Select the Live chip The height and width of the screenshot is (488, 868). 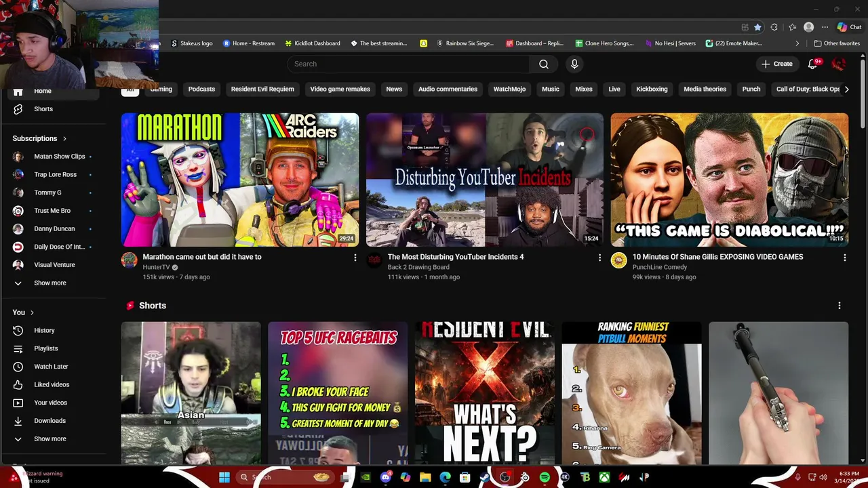pyautogui.click(x=614, y=89)
